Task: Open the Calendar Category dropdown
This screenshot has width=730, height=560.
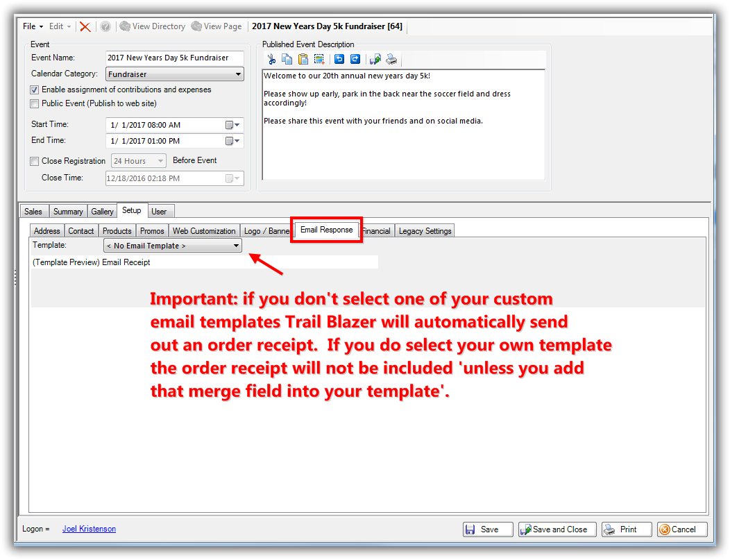Action: 238,74
